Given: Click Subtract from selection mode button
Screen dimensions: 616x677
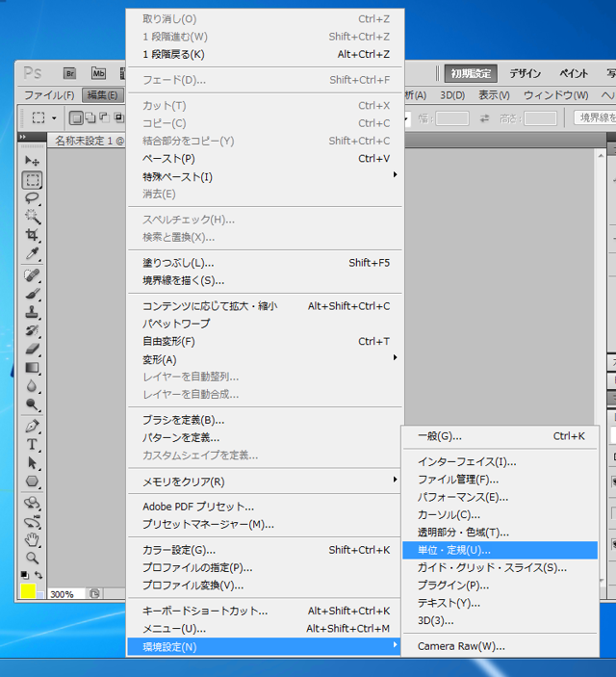Looking at the screenshot, I should coord(104,117).
